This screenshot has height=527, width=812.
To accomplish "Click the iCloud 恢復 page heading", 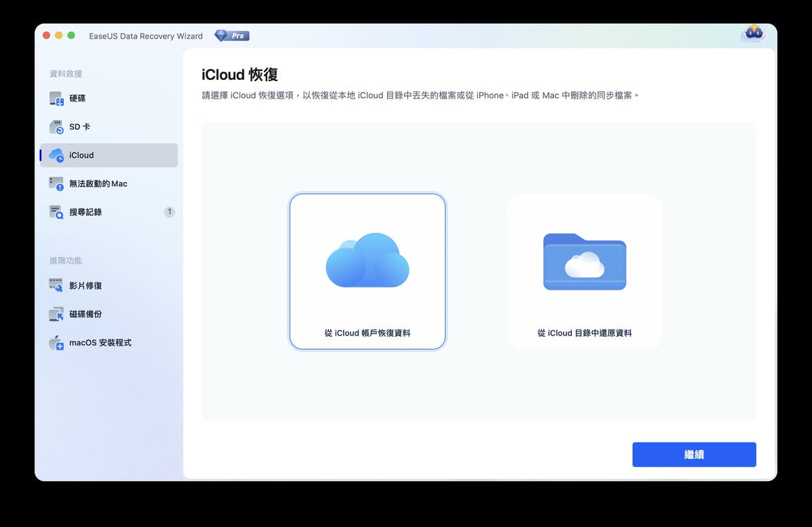I will click(x=240, y=75).
